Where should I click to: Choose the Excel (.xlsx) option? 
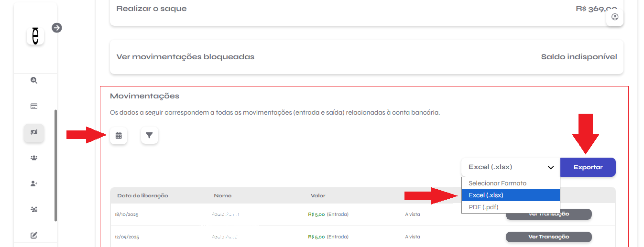pyautogui.click(x=510, y=195)
